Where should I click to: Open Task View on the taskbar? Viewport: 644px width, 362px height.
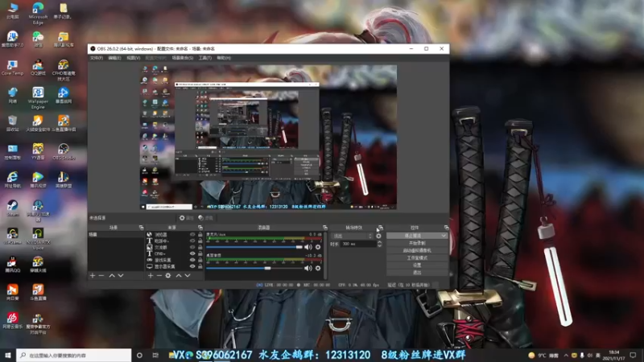click(155, 355)
